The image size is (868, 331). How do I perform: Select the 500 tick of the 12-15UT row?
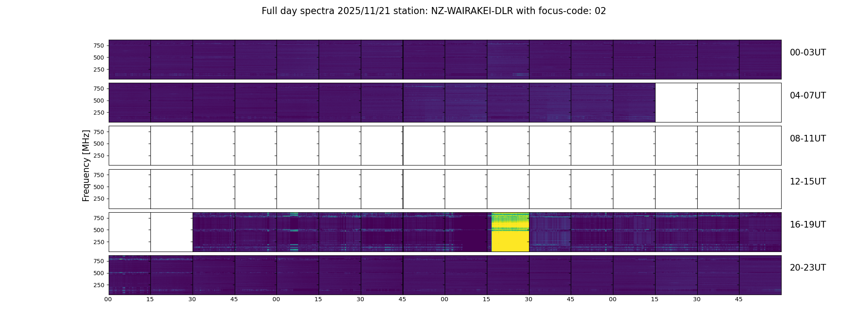[99, 187]
